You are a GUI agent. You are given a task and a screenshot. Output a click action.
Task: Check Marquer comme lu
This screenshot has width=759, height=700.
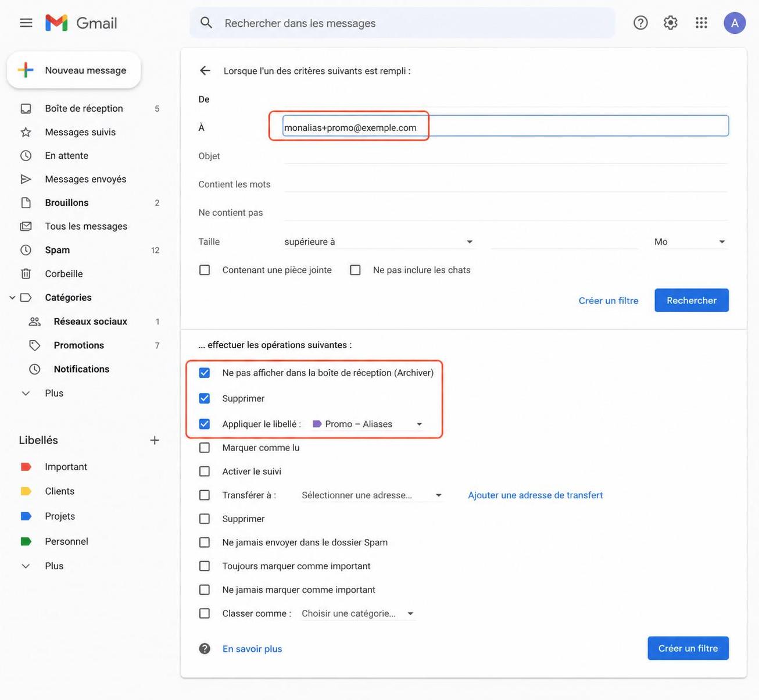(x=205, y=448)
